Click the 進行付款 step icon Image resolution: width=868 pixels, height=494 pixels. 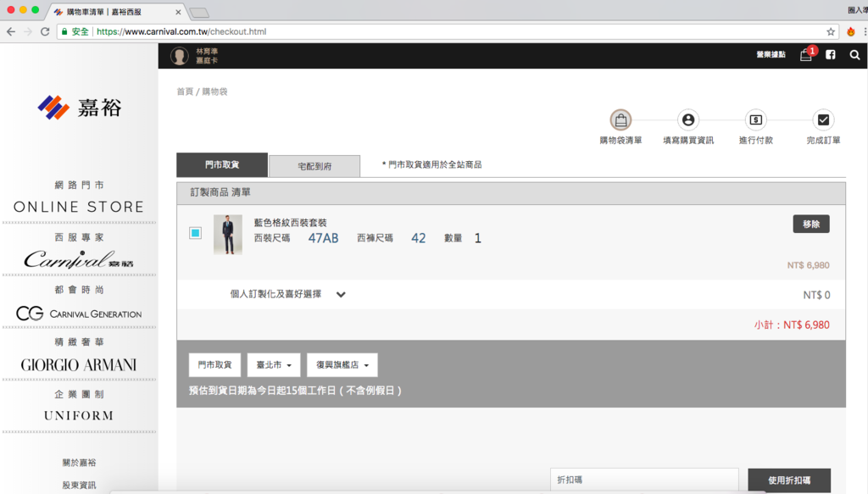click(755, 119)
